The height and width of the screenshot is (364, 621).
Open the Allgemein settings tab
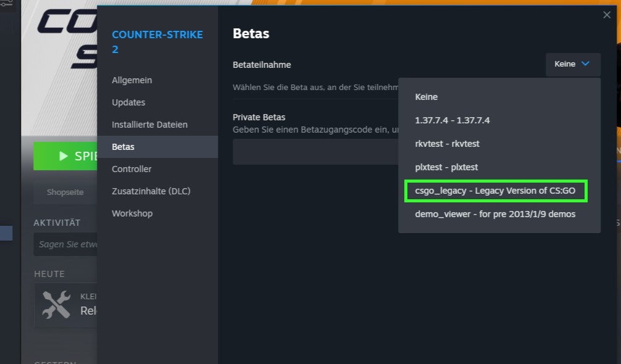(157, 80)
